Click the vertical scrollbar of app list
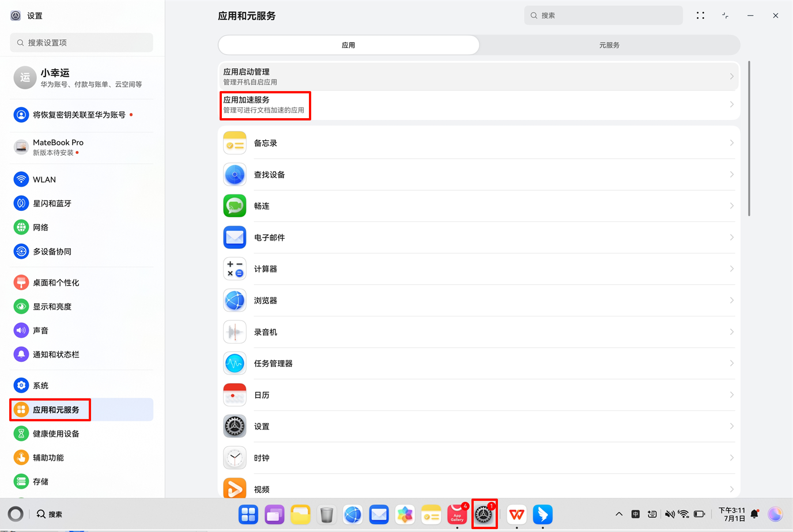Image resolution: width=793 pixels, height=532 pixels. (x=749, y=138)
